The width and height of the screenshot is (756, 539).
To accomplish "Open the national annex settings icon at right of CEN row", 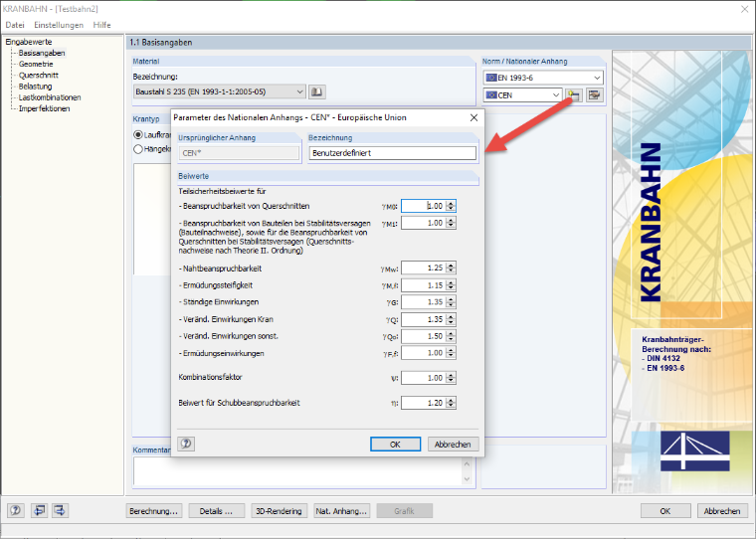I will pos(595,95).
